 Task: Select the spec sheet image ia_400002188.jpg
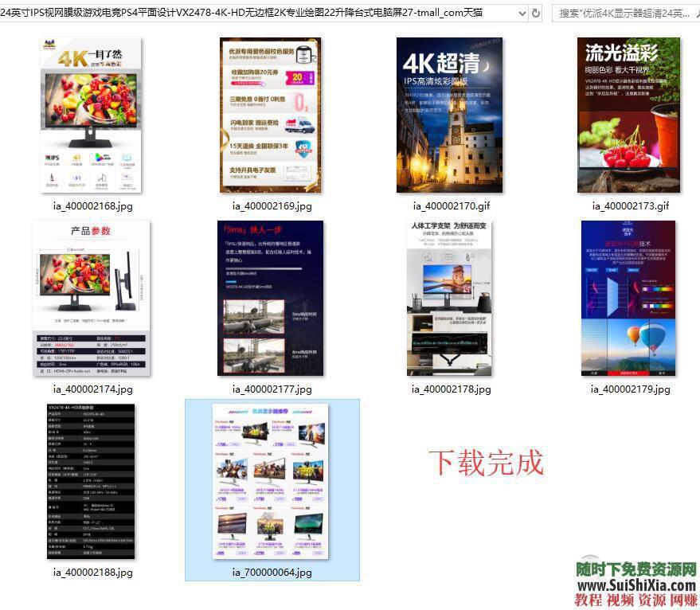pos(90,480)
